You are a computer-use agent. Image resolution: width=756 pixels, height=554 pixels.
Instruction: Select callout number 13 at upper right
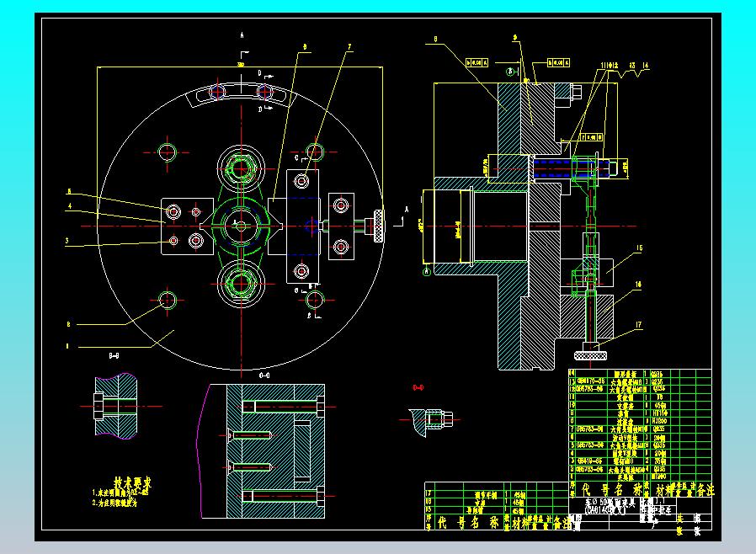click(x=632, y=65)
